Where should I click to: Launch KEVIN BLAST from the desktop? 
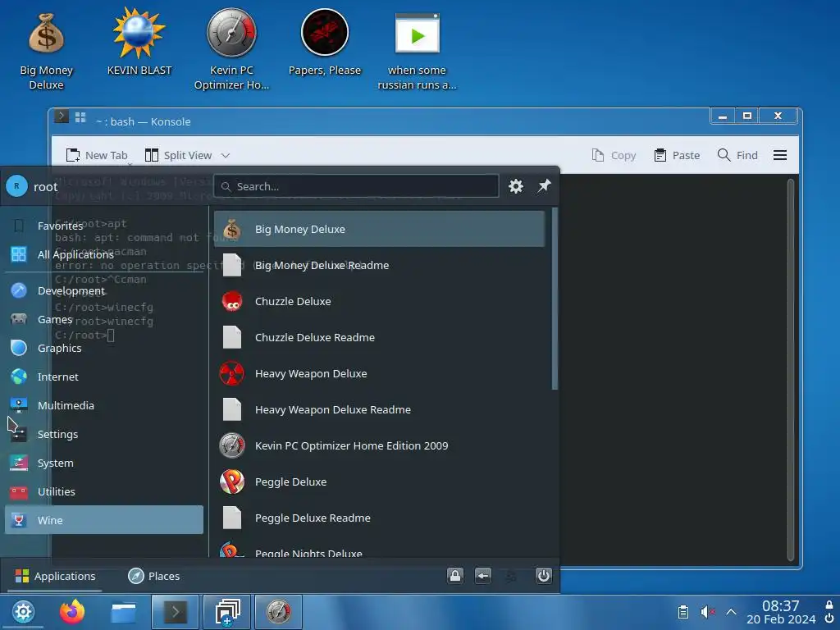click(139, 42)
